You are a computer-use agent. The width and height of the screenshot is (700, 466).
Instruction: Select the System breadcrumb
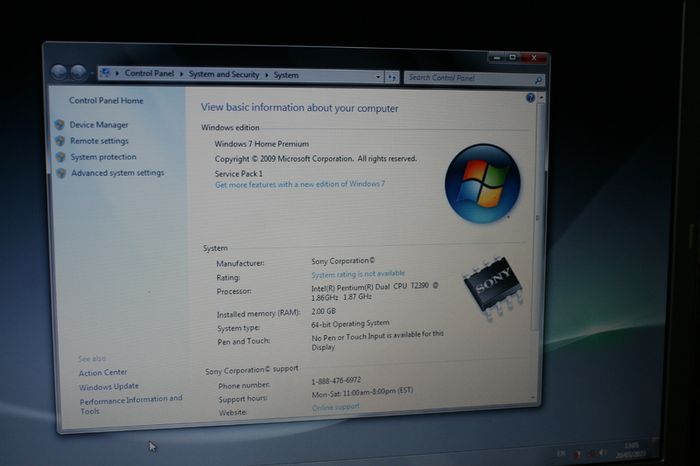coord(286,75)
